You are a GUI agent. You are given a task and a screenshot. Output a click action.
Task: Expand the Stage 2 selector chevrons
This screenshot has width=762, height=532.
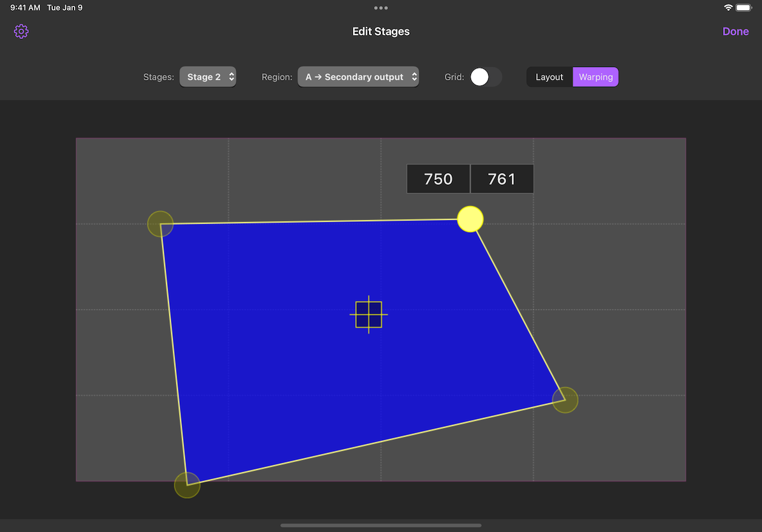pos(230,76)
